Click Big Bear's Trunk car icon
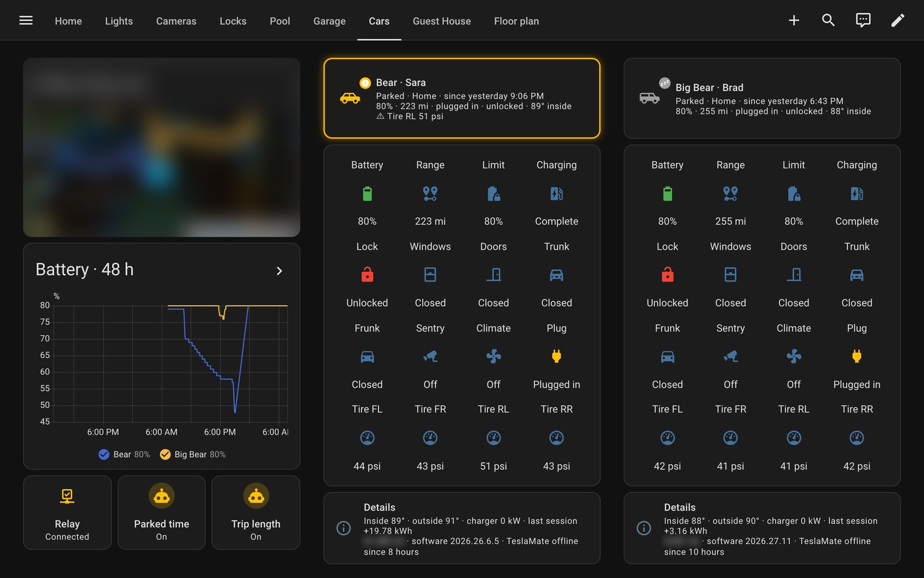Image resolution: width=924 pixels, height=578 pixels. (856, 275)
